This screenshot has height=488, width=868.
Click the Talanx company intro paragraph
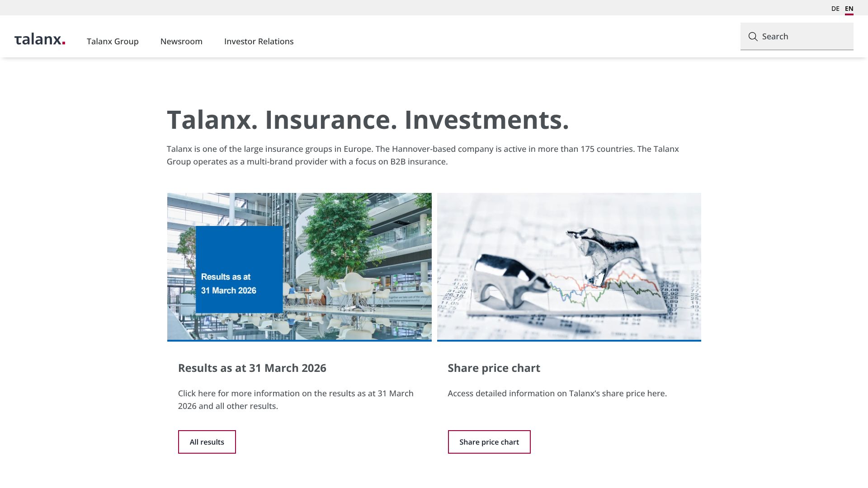(x=423, y=155)
